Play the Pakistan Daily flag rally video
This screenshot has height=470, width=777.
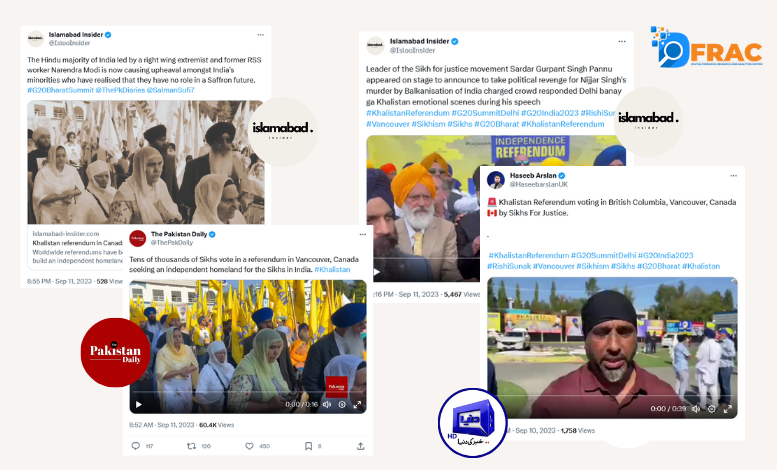(139, 405)
